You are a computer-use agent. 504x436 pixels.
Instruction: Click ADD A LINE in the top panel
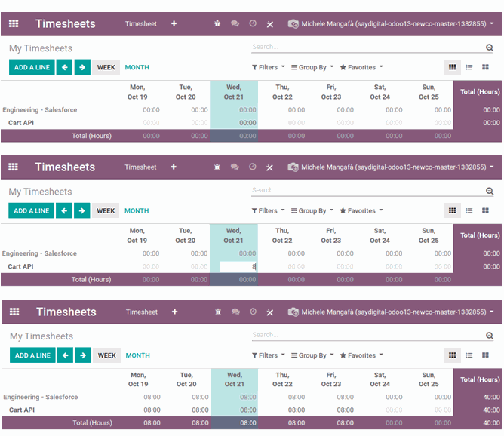32,67
